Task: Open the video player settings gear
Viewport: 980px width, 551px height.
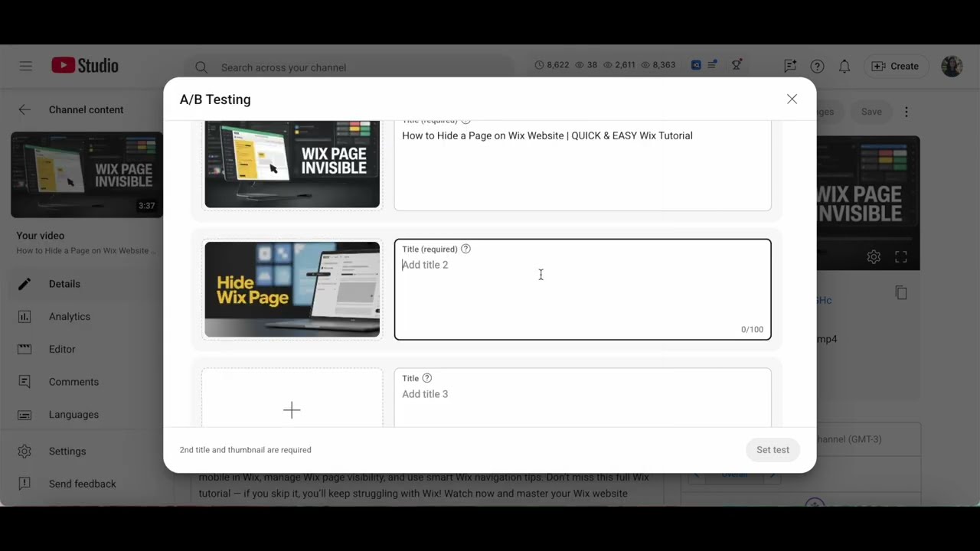Action: (x=874, y=257)
